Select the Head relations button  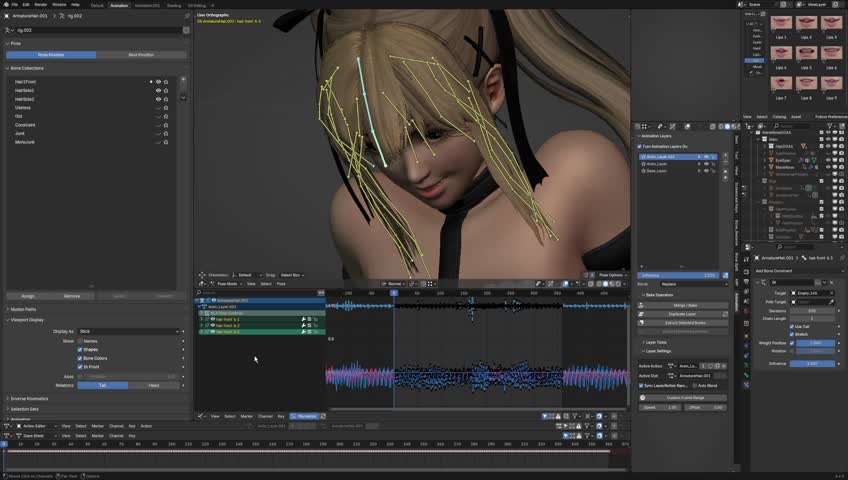point(154,385)
